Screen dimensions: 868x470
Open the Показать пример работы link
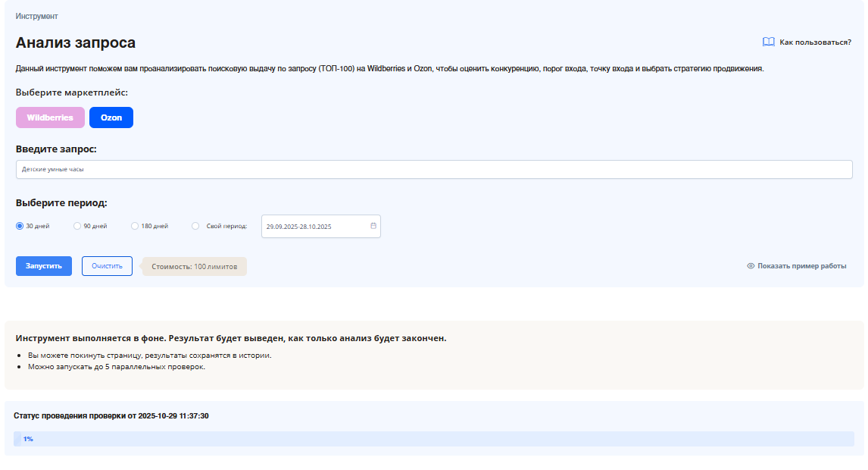[801, 266]
